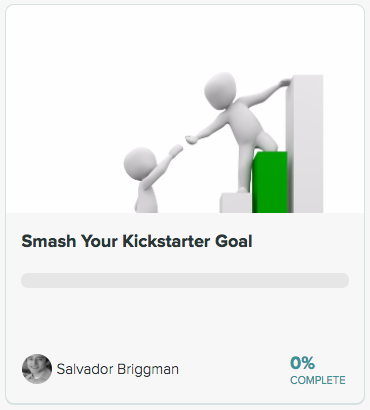
Task: Open the course thumbnail image
Action: pyautogui.click(x=185, y=109)
